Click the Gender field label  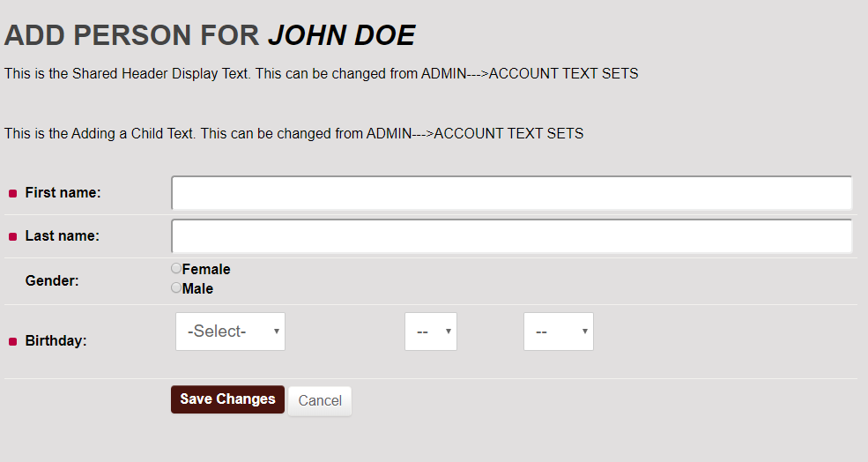click(52, 281)
